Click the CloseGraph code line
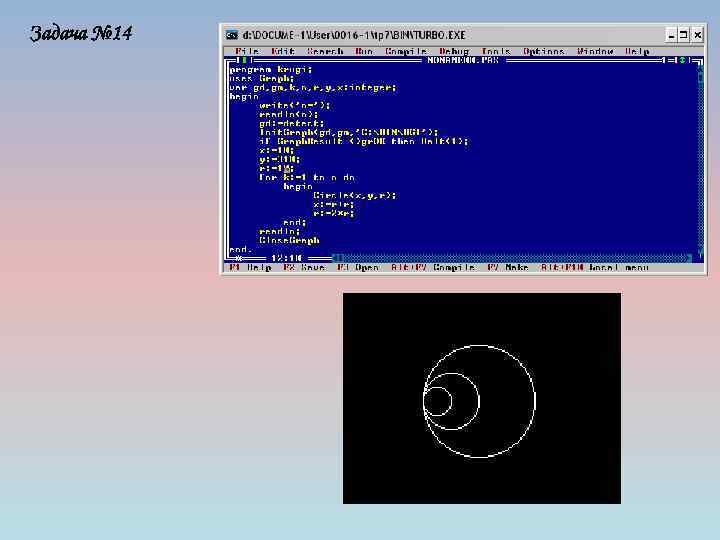 pyautogui.click(x=289, y=241)
